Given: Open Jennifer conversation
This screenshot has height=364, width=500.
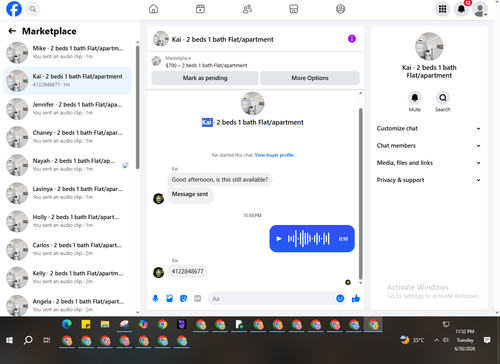Looking at the screenshot, I should [x=67, y=109].
